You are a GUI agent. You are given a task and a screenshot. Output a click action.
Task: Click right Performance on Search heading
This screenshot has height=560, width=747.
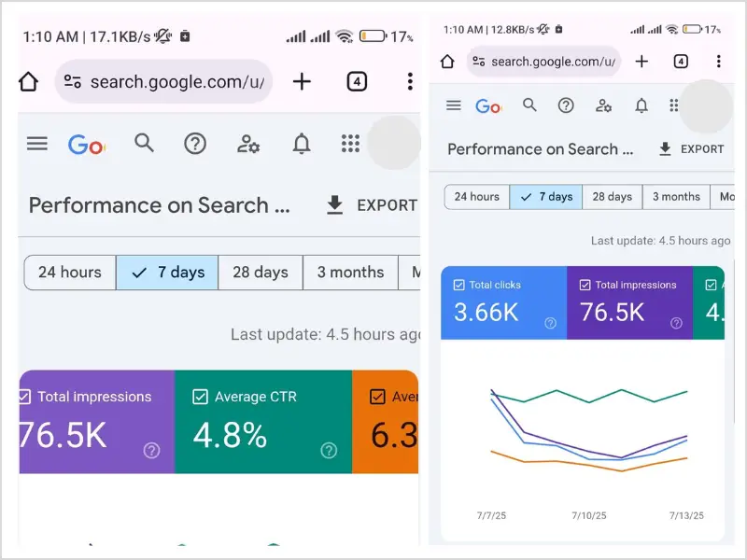coord(541,149)
